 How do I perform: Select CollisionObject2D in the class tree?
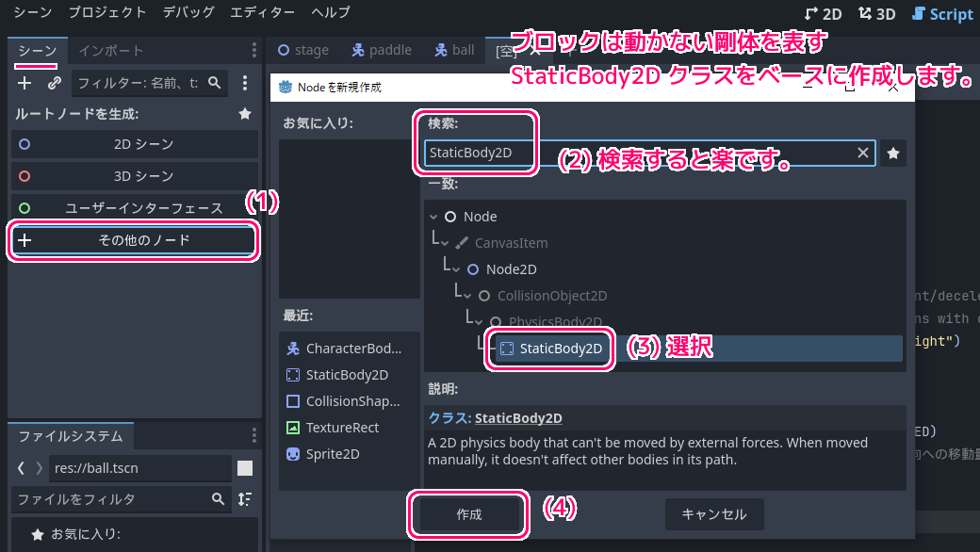(552, 296)
